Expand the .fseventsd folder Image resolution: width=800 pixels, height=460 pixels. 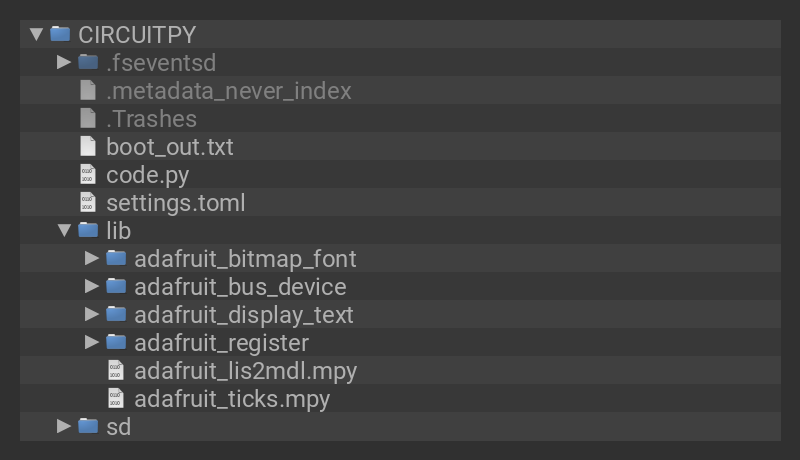tap(64, 62)
